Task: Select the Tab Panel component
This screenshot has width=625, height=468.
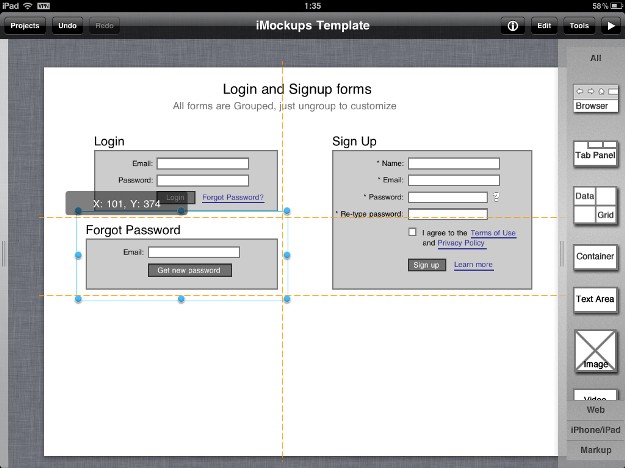Action: click(595, 151)
